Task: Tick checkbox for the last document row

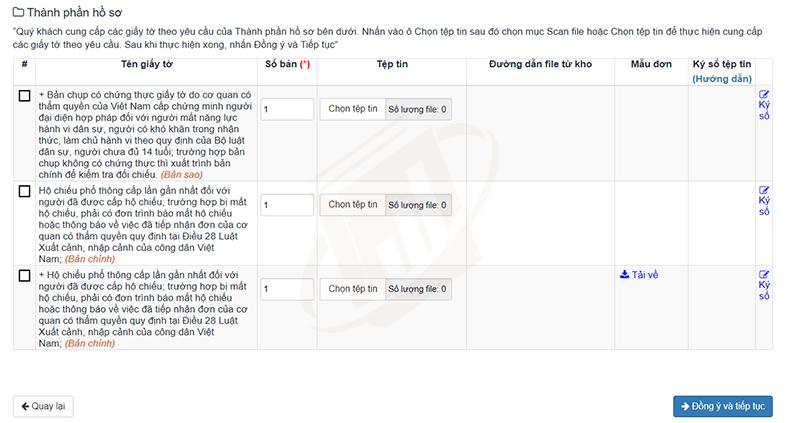Action: coord(24,275)
